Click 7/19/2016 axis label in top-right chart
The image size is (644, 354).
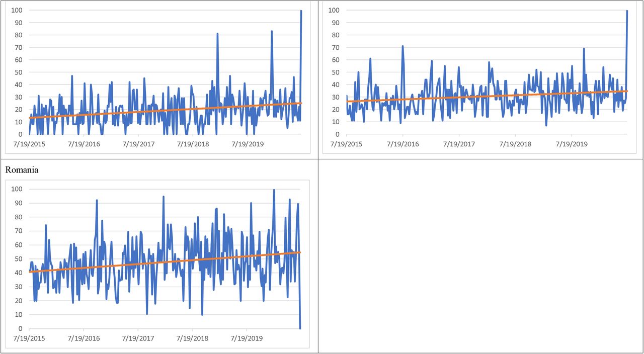click(x=403, y=144)
